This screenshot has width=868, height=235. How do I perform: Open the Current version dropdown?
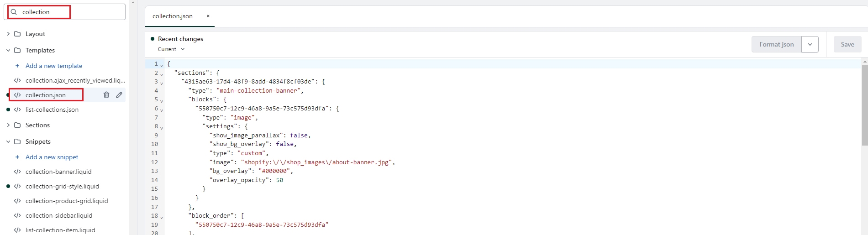coord(171,49)
